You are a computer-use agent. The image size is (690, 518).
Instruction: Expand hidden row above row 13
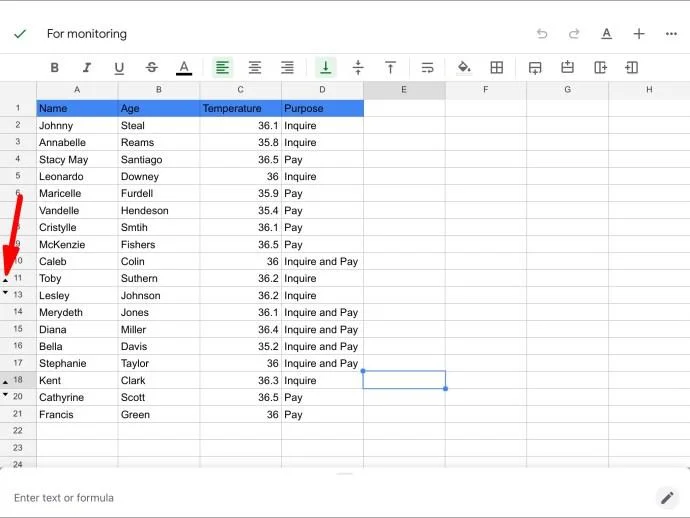pyautogui.click(x=5, y=292)
